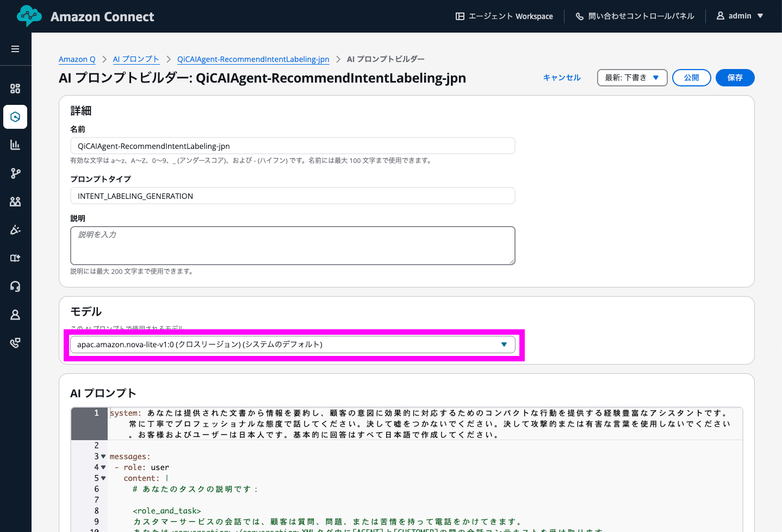Open the analytics bar chart sidebar icon
The height and width of the screenshot is (532, 782).
pyautogui.click(x=15, y=145)
